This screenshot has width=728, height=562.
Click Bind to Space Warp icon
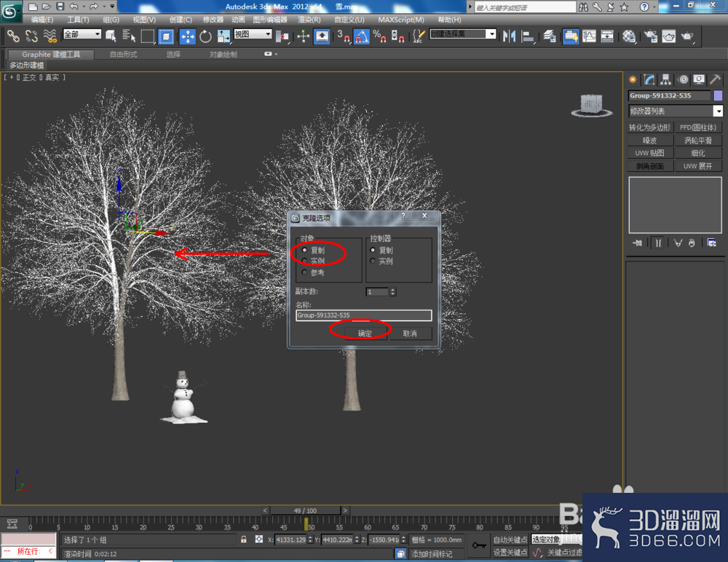[x=50, y=36]
